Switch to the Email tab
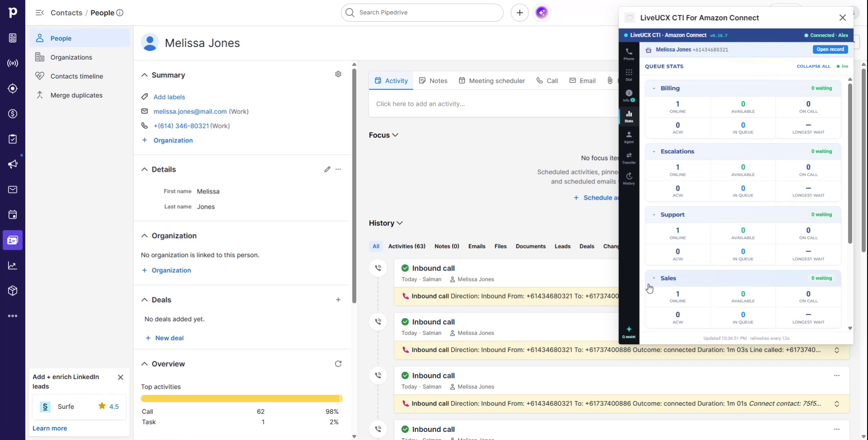 (582, 81)
